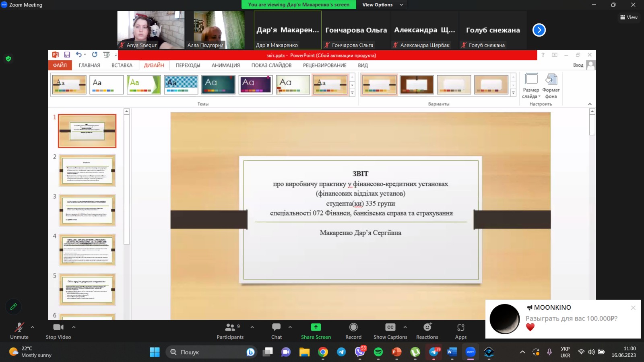This screenshot has width=644, height=362.
Task: Click the annotation pencil icon
Action: click(13, 306)
